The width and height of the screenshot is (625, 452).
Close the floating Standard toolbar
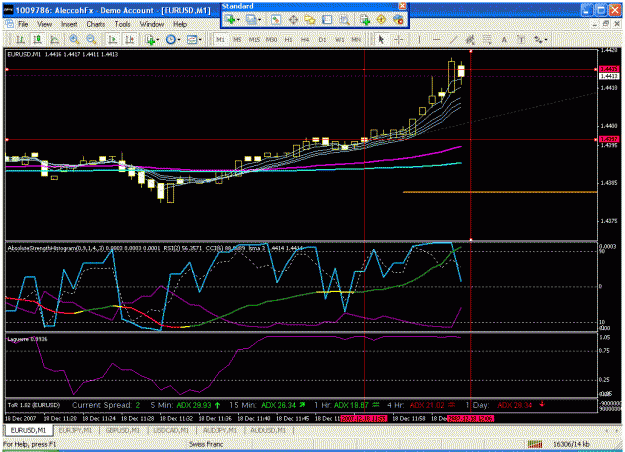403,6
